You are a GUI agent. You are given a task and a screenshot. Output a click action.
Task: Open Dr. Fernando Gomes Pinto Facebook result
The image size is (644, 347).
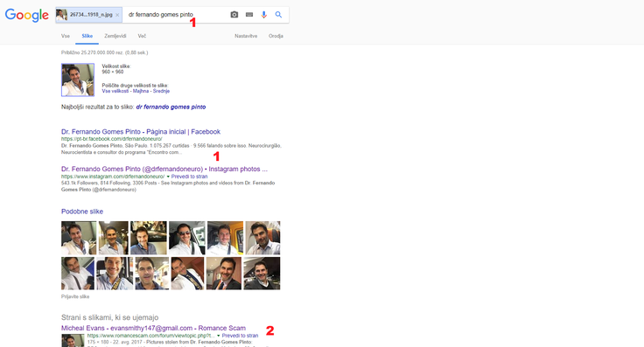(x=141, y=132)
